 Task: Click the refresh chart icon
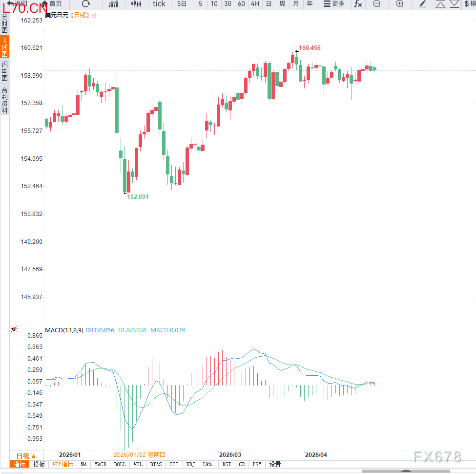[x=86, y=4]
